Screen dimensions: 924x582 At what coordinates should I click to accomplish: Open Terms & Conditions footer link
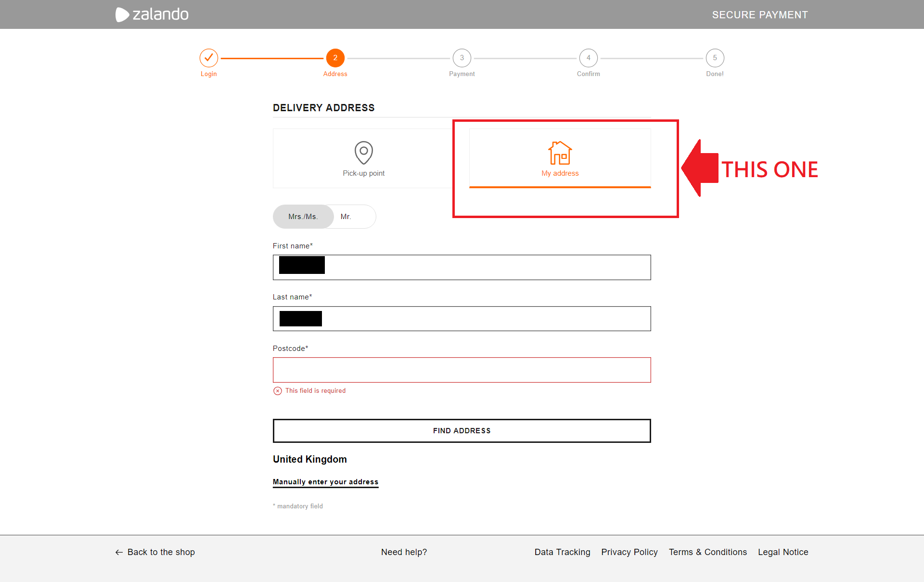[x=707, y=552]
